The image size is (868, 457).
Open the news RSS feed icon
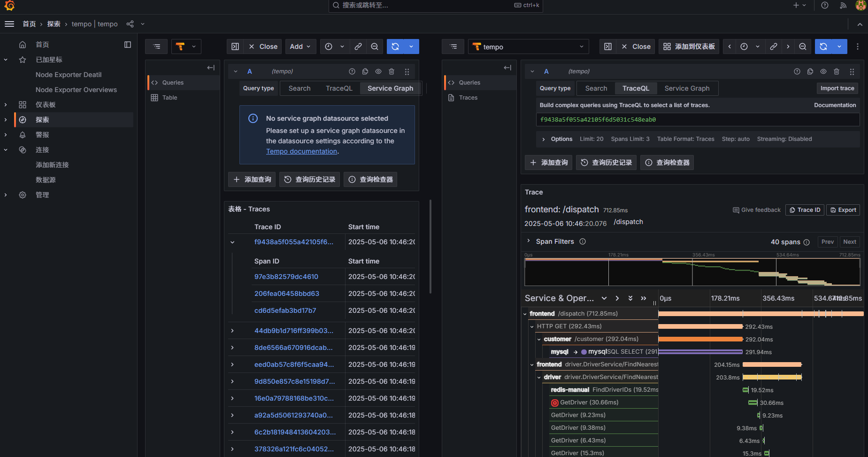coord(843,5)
